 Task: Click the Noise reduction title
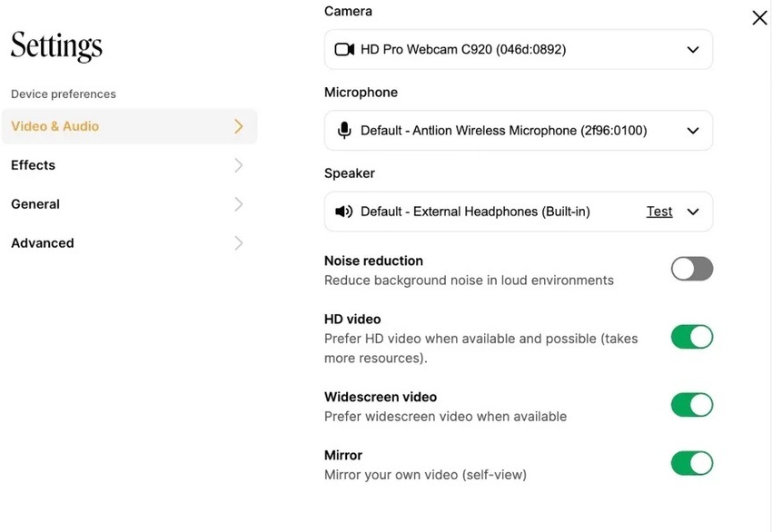click(373, 261)
